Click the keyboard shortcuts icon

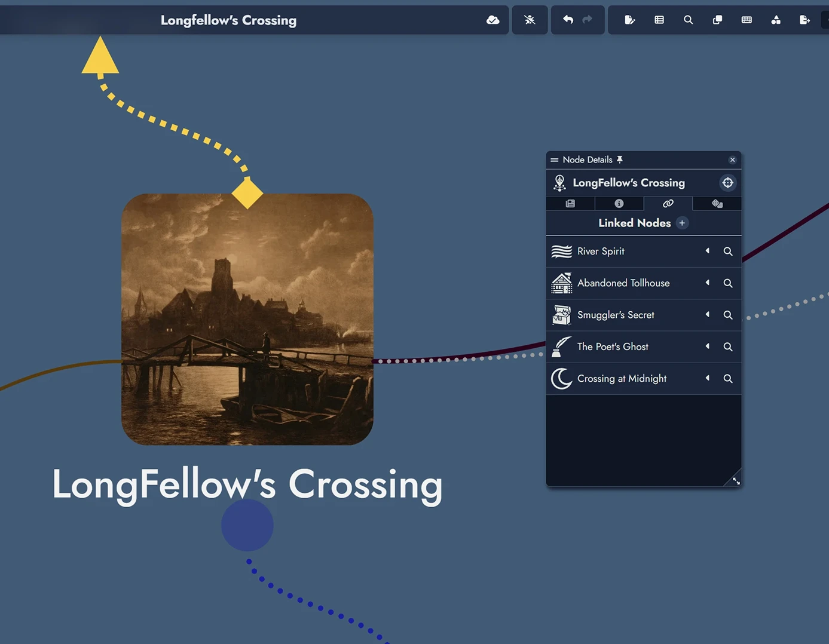coord(747,20)
